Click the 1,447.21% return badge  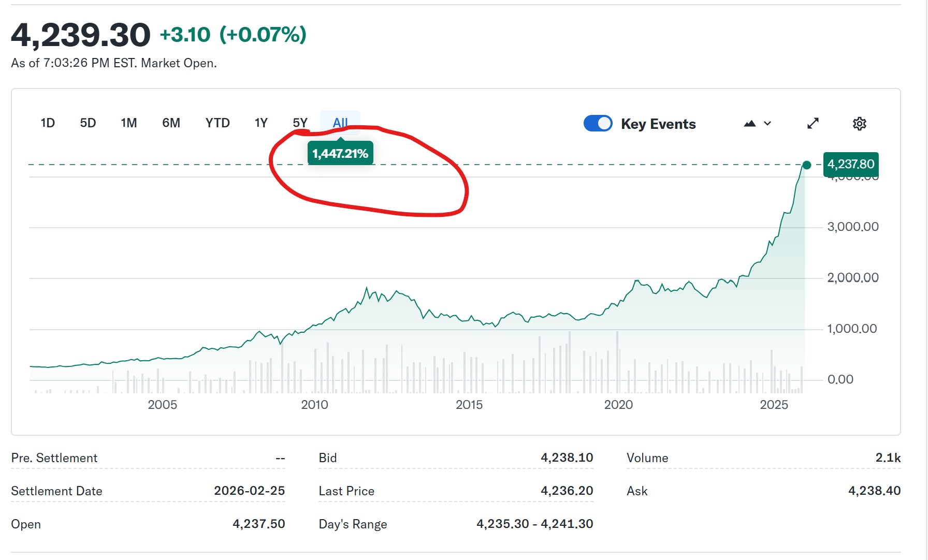point(340,153)
